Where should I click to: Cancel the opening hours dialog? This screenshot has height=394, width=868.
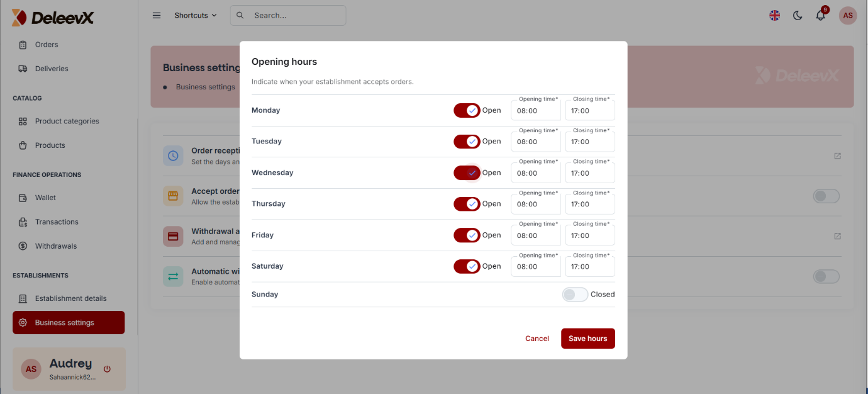[537, 339]
